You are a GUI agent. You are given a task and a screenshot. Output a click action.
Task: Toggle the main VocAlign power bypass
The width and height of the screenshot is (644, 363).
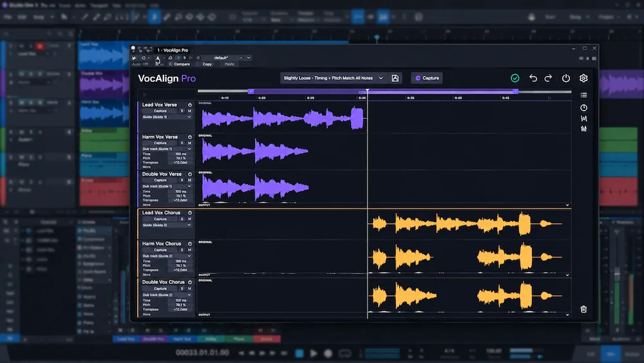[x=566, y=78]
